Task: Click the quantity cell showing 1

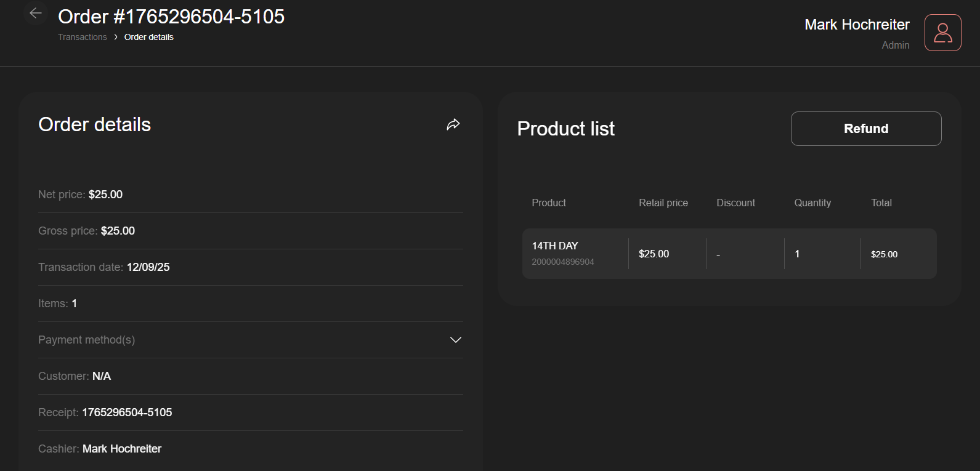Action: tap(797, 254)
